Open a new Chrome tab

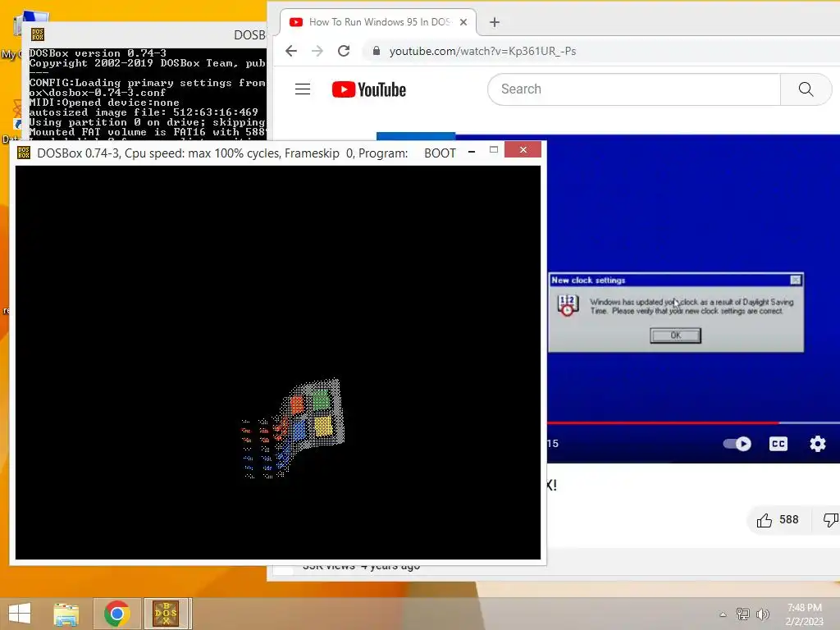[495, 22]
